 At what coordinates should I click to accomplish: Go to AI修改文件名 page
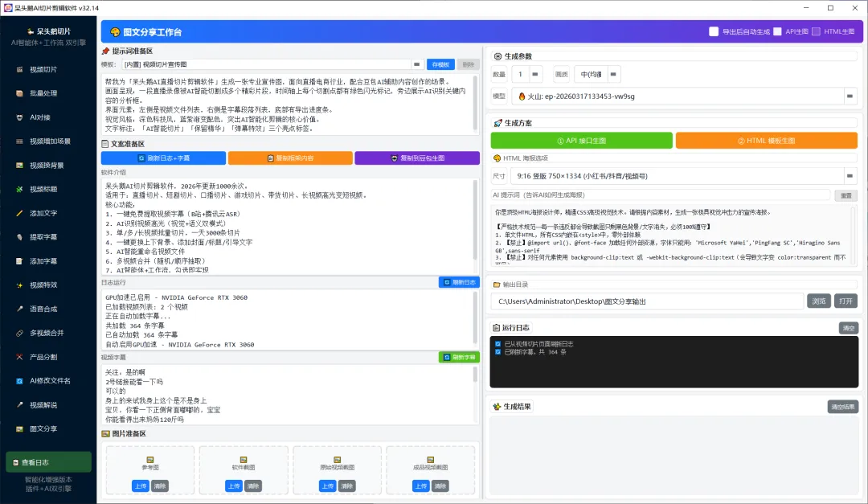click(48, 380)
